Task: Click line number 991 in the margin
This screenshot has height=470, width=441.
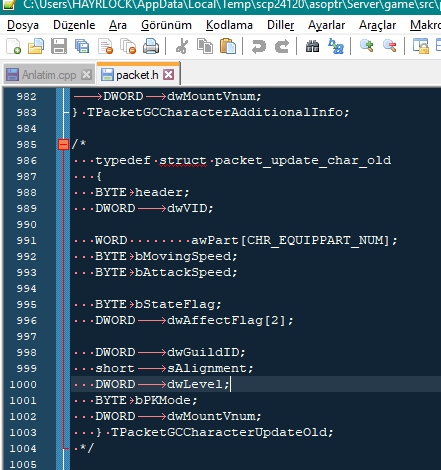Action: click(x=26, y=240)
